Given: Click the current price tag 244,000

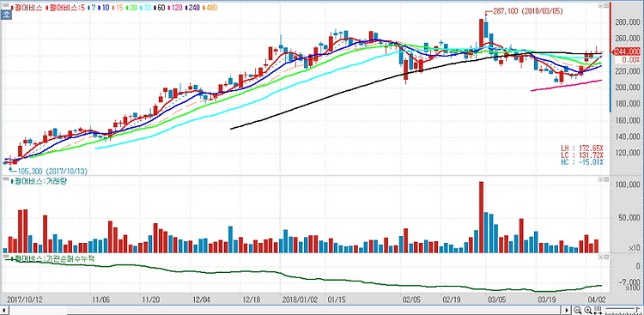Looking at the screenshot, I should pyautogui.click(x=627, y=51).
